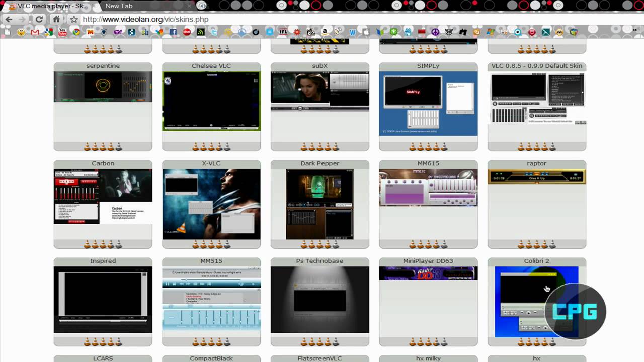
Task: Click the LCARS skin title
Action: coord(103,358)
